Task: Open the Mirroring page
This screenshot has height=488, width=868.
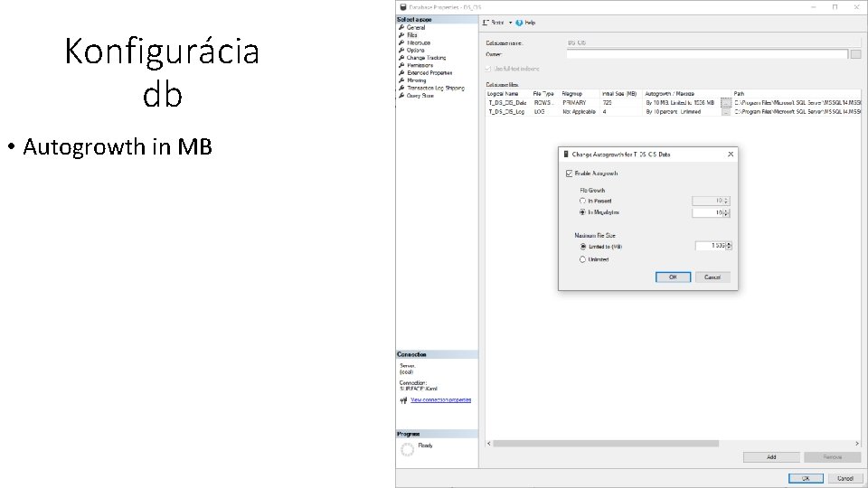Action: tap(417, 80)
